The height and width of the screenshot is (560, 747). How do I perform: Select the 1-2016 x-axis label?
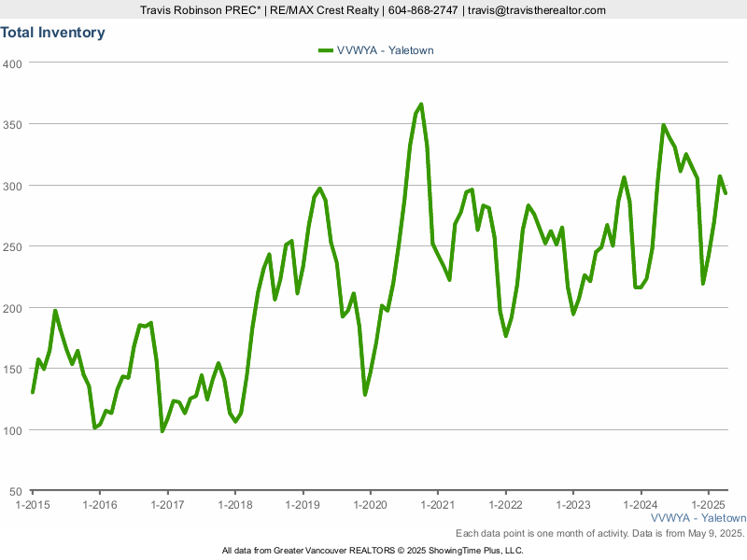(x=100, y=505)
